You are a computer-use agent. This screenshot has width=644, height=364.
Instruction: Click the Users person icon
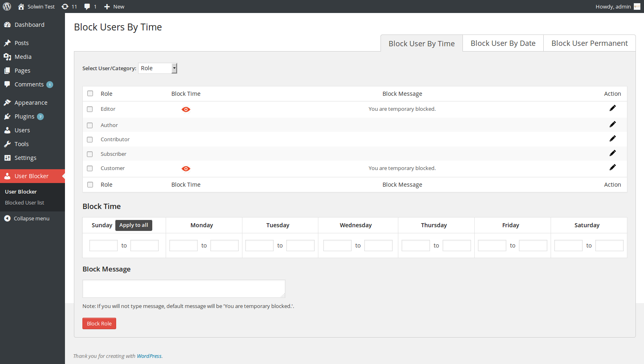(x=7, y=130)
